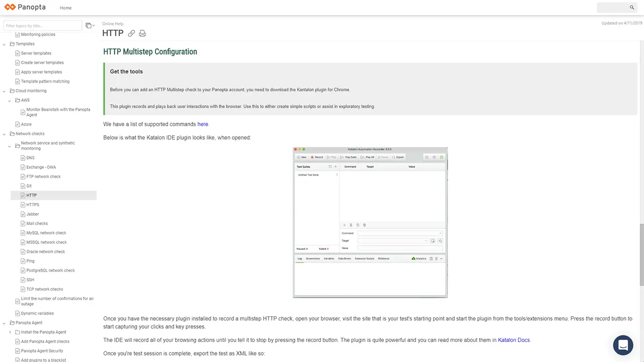Open the supported commands 'here' link
Viewport: 644px width, 362px height.
(202, 124)
